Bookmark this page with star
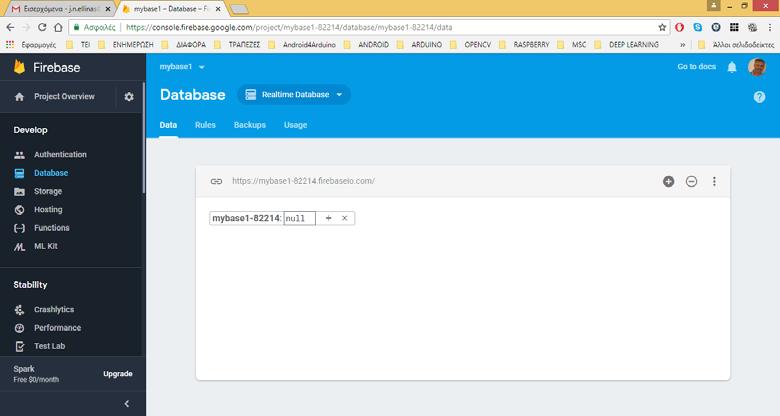This screenshot has width=780, height=416. (662, 27)
